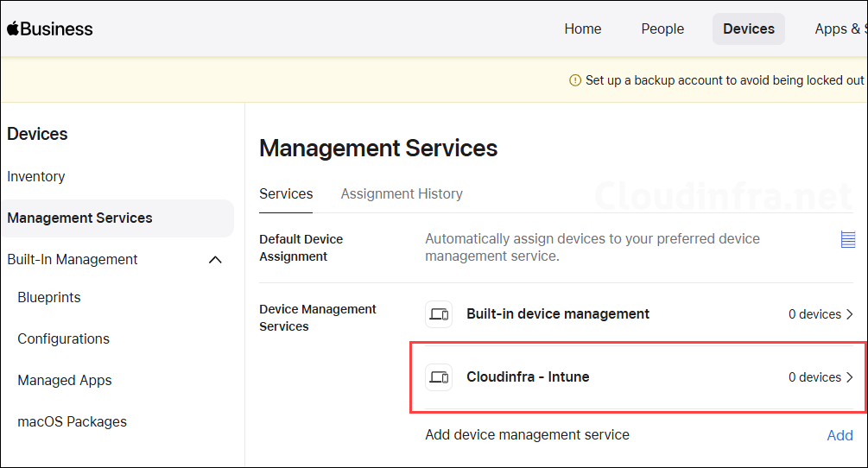Viewport: 868px width, 468px height.
Task: Open macOS Packages in the sidebar
Action: point(72,421)
